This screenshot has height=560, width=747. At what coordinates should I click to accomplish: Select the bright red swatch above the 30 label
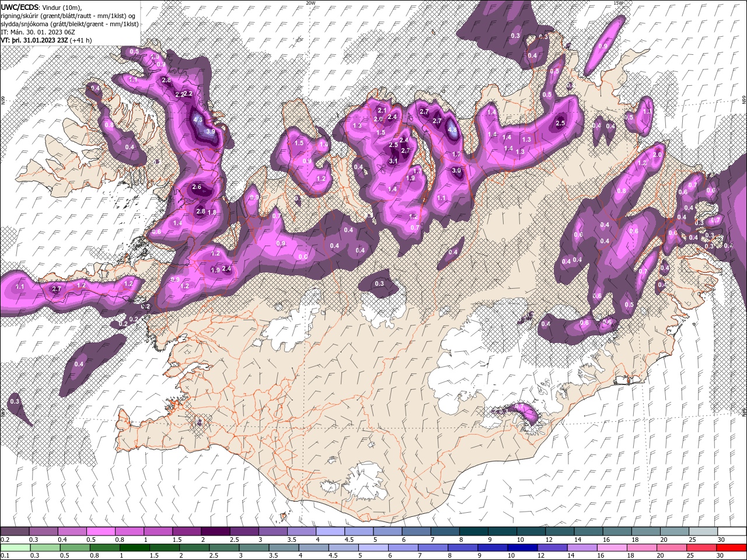(x=731, y=548)
